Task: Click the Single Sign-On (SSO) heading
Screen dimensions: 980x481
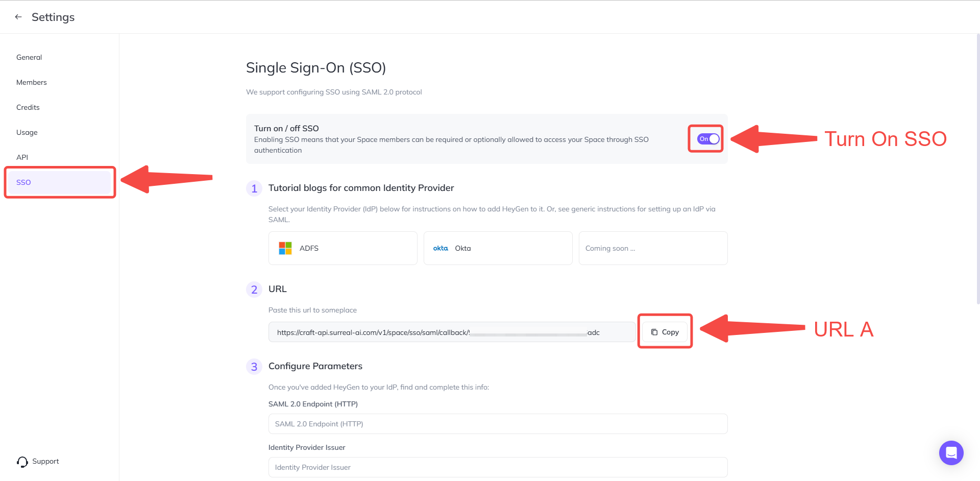Action: tap(316, 68)
